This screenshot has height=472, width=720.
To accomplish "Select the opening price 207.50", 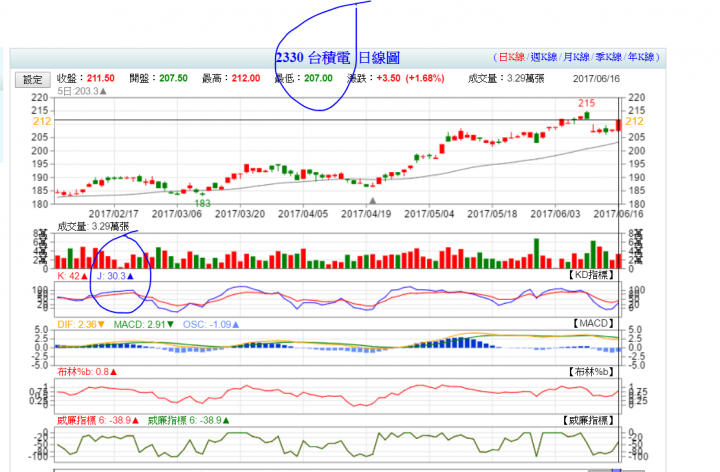I will (174, 78).
